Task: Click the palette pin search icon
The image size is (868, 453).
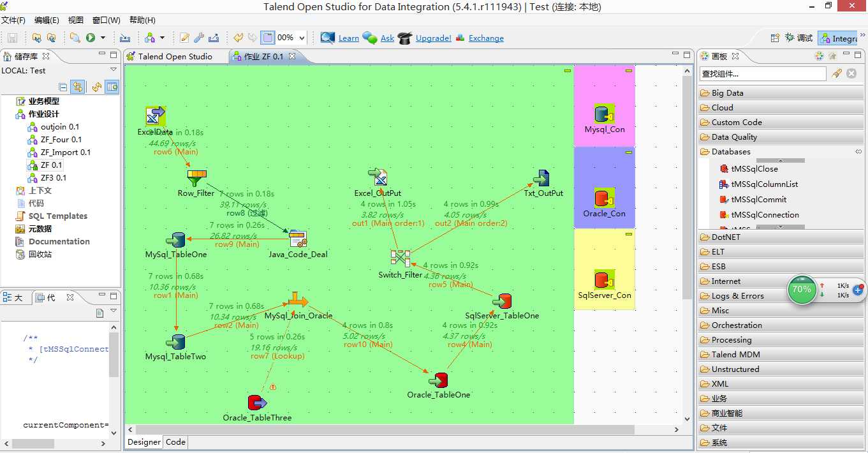Action: (x=837, y=73)
